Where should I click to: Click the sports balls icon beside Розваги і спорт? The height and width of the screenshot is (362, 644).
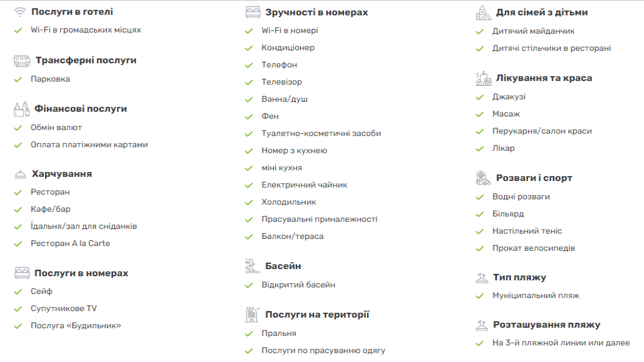tap(484, 178)
